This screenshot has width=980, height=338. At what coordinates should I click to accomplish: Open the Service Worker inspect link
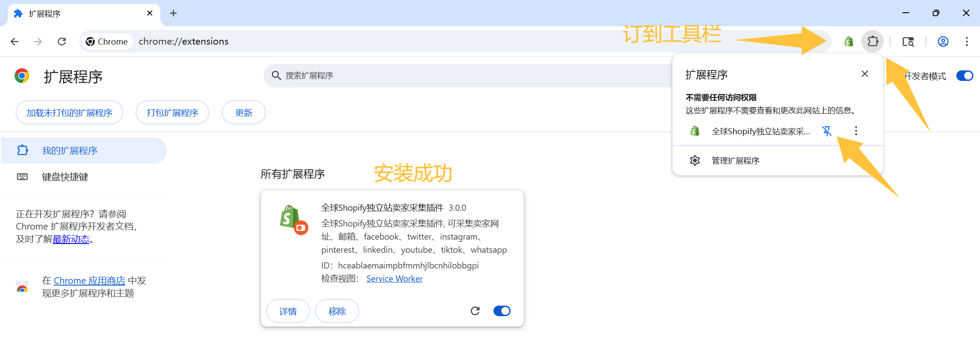tap(394, 279)
